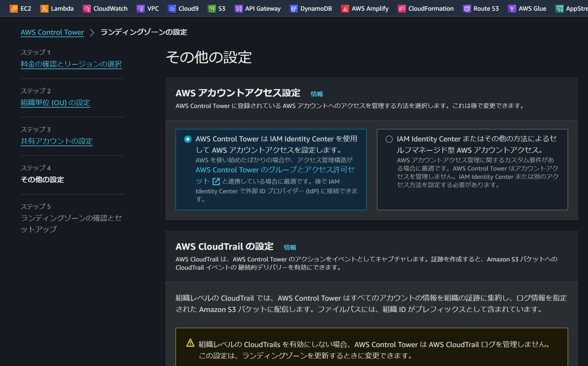Click the external link icon after ット
This screenshot has height=366, width=588.
216,182
